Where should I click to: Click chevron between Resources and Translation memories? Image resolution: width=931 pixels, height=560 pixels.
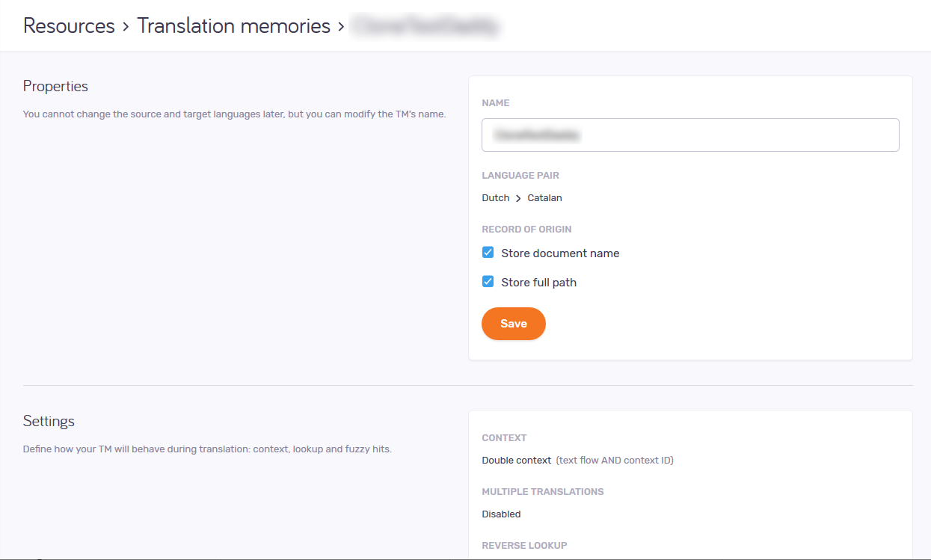pyautogui.click(x=126, y=27)
